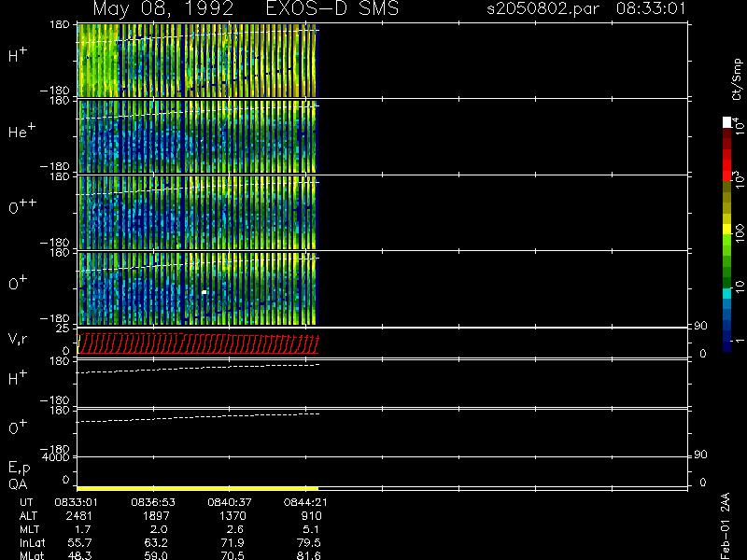The image size is (747, 560).
Task: Click the 'V,r' panel label
Action: 18,339
